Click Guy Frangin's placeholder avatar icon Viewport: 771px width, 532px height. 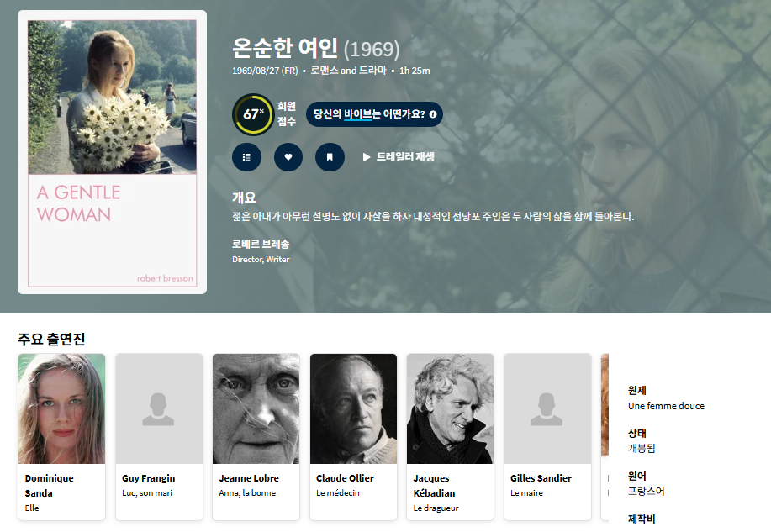[x=158, y=409]
